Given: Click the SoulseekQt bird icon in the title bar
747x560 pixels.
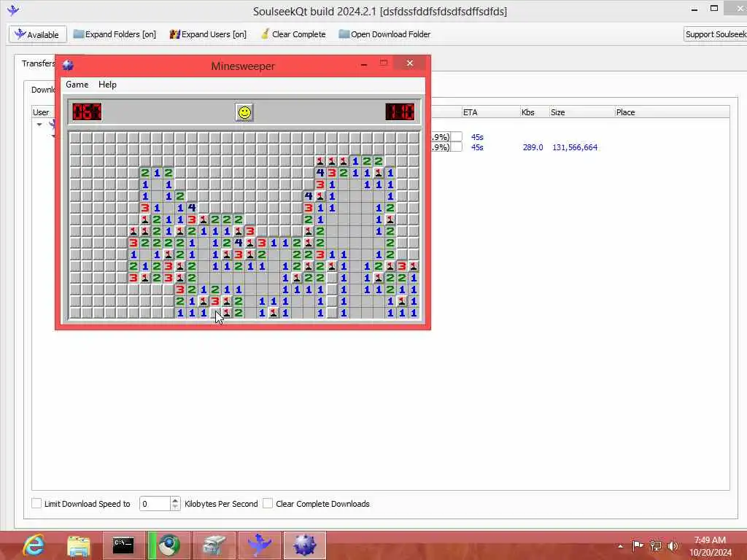Looking at the screenshot, I should (13, 10).
